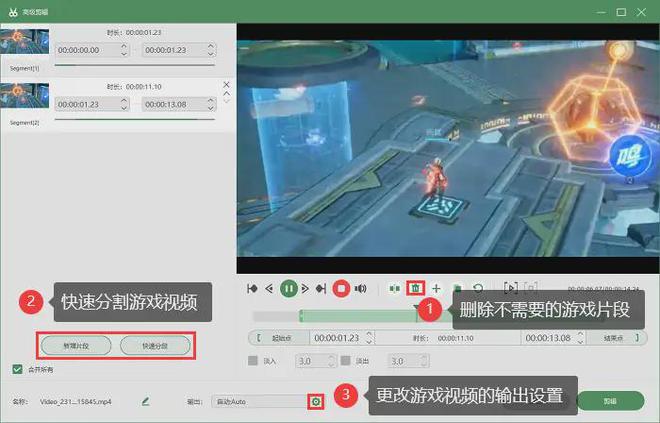Jump to the segment start marker
The height and width of the screenshot is (423, 660).
[252, 288]
